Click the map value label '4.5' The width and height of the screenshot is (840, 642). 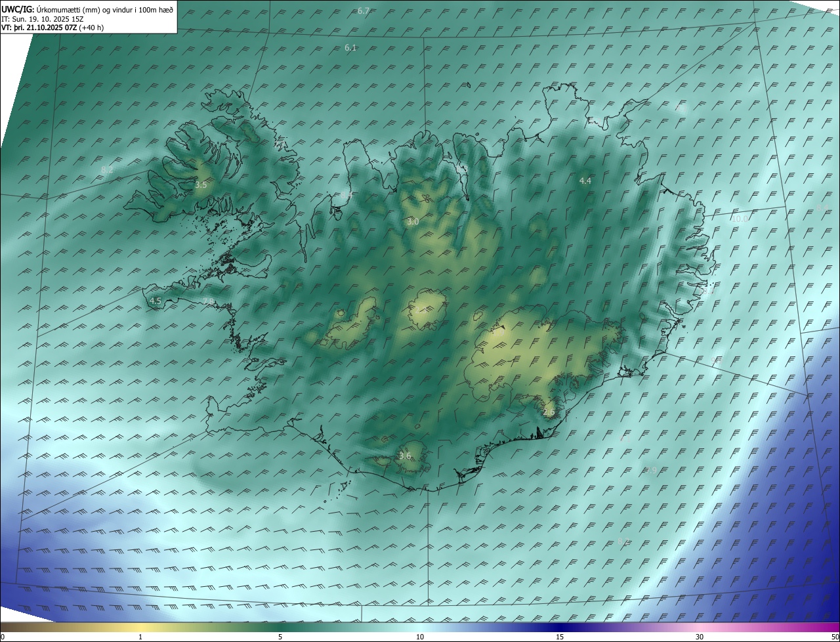pos(156,301)
